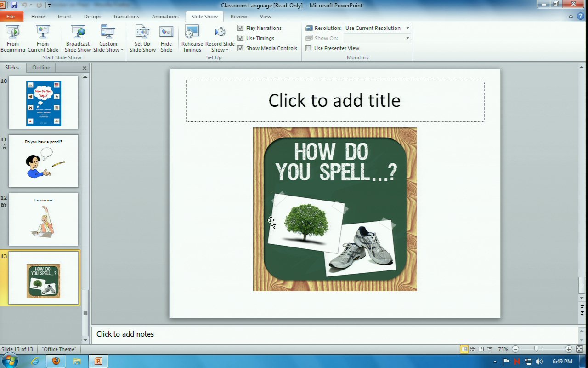
Task: Expand the Record Slide Show menu
Action: click(x=220, y=47)
